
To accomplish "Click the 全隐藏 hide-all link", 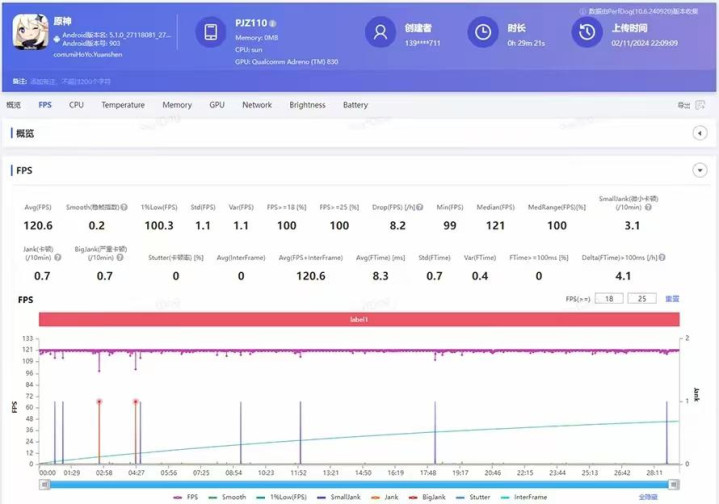I will pos(649,497).
